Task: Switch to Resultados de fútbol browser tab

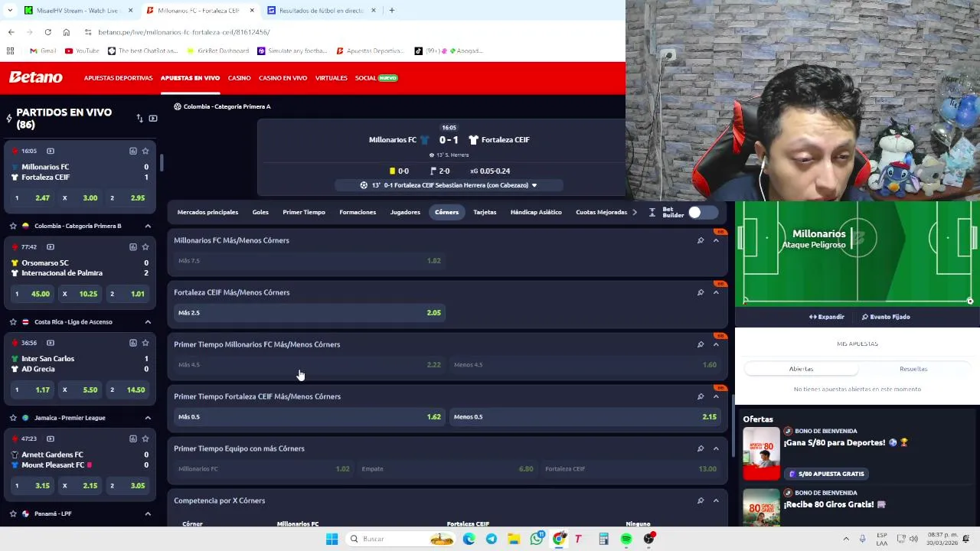Action: [x=320, y=11]
